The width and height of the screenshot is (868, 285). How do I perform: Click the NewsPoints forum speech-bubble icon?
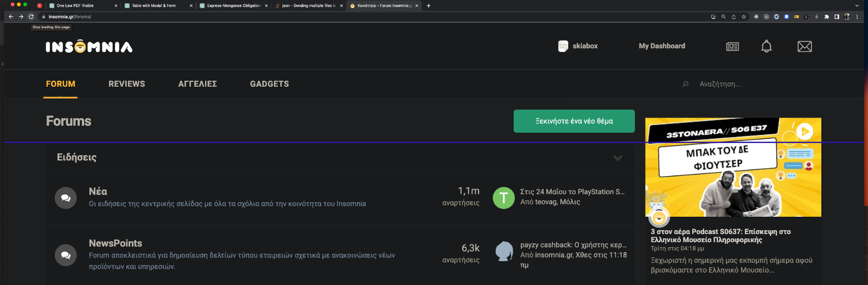(x=66, y=255)
